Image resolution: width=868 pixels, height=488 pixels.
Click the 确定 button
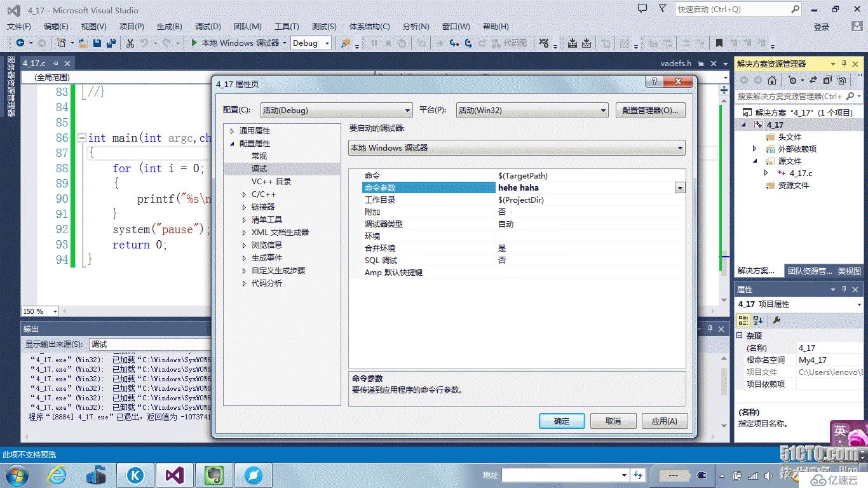[562, 421]
